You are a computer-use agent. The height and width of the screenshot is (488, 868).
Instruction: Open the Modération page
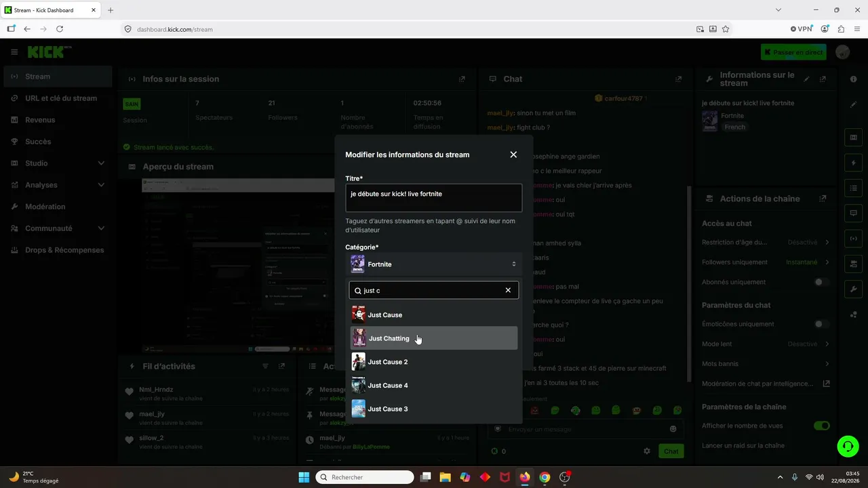58,207
